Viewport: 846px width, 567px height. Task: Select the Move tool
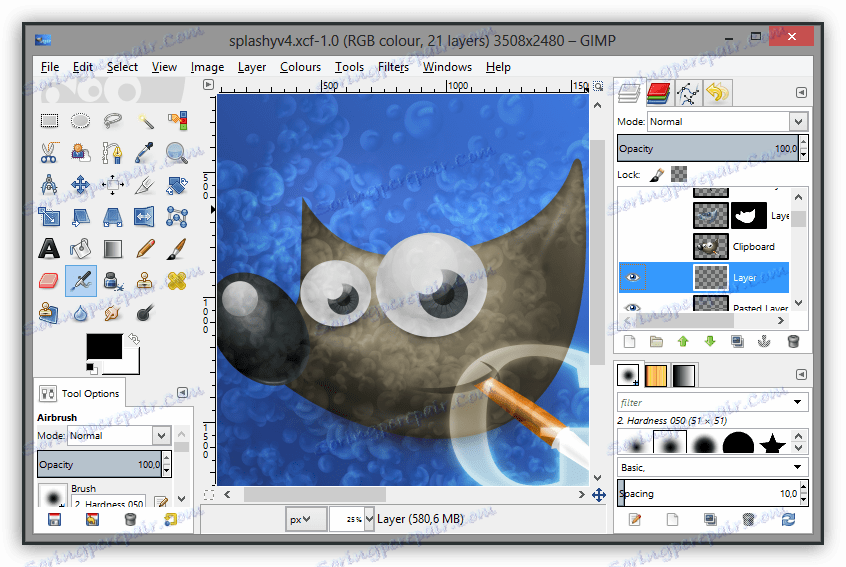tap(80, 185)
